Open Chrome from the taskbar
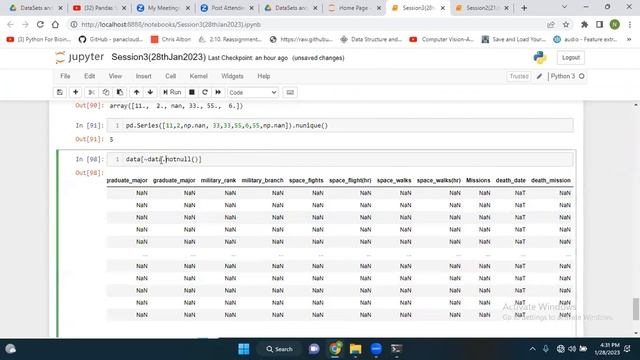This screenshot has height=360, width=640. point(335,349)
